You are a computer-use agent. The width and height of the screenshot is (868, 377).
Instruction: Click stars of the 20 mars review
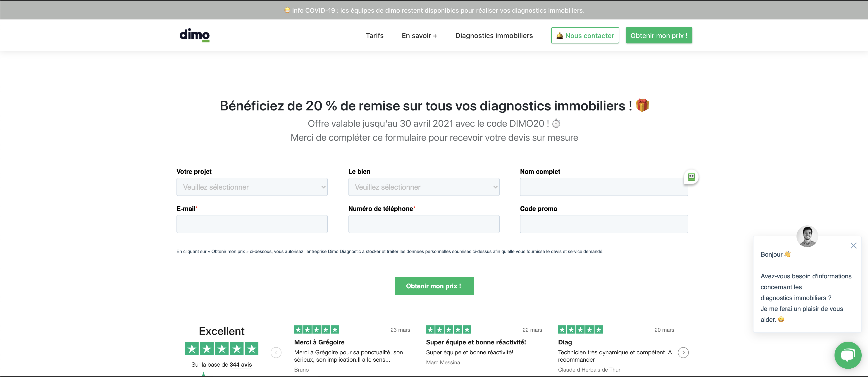click(580, 329)
